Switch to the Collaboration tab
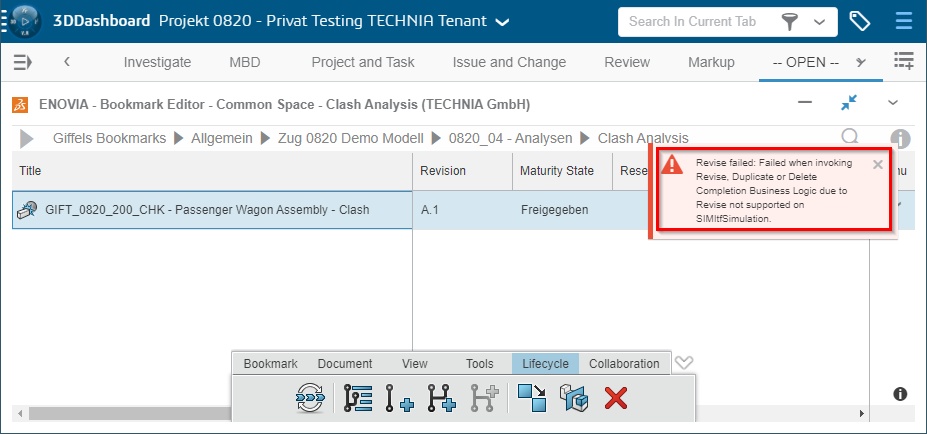The height and width of the screenshot is (434, 927). tap(624, 364)
